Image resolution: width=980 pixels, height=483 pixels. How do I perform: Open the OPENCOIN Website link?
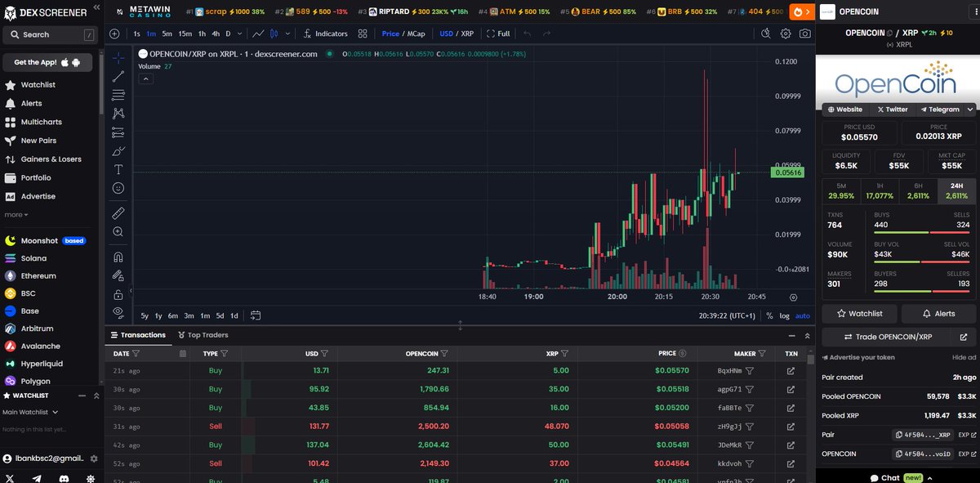tap(845, 109)
